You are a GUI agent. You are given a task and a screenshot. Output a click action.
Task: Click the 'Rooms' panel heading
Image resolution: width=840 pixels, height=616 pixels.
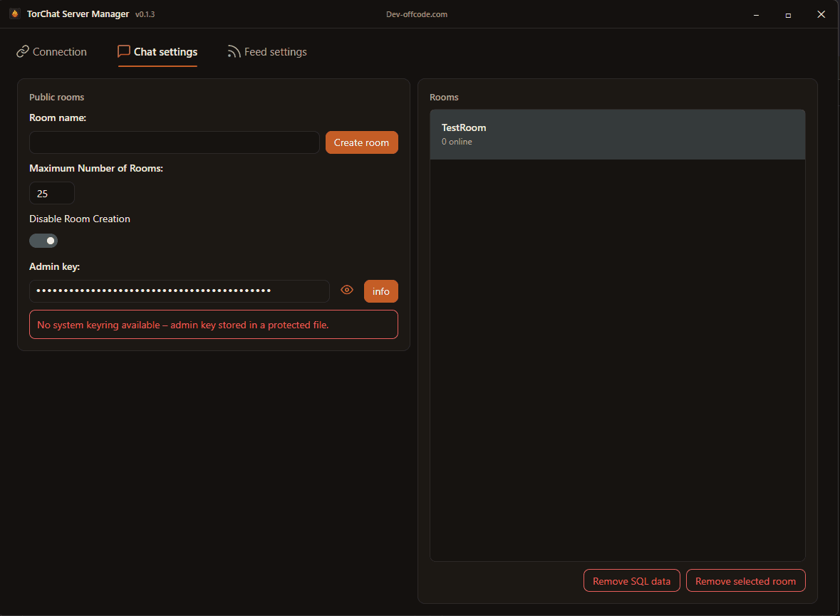point(444,97)
